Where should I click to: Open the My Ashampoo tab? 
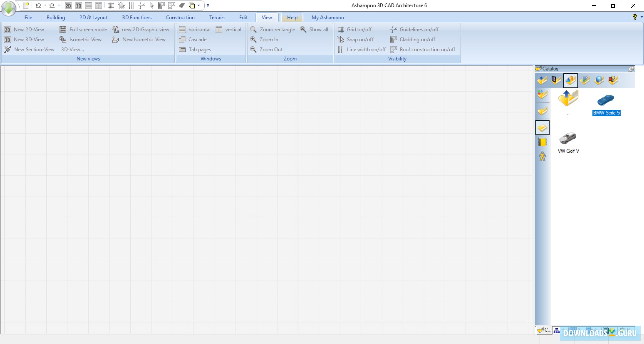point(328,17)
